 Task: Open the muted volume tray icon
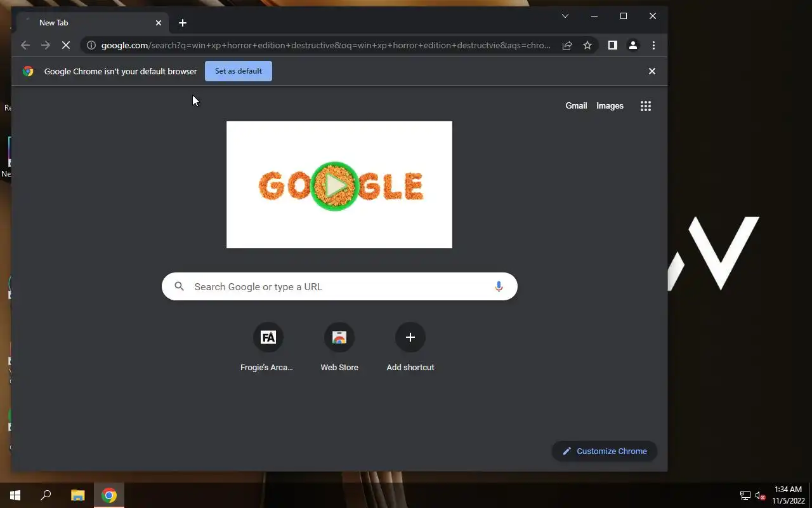[x=761, y=495]
